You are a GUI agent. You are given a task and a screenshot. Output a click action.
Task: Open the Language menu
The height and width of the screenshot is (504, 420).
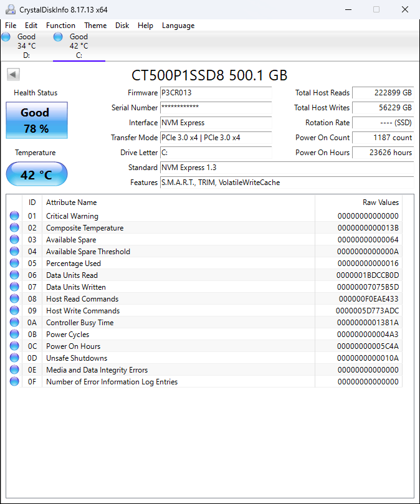click(178, 26)
